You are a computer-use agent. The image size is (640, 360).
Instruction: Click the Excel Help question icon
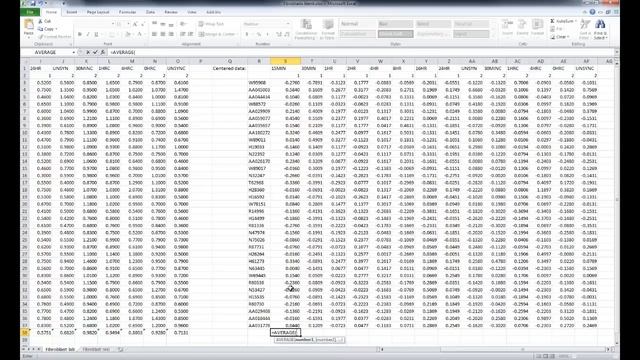[592, 12]
